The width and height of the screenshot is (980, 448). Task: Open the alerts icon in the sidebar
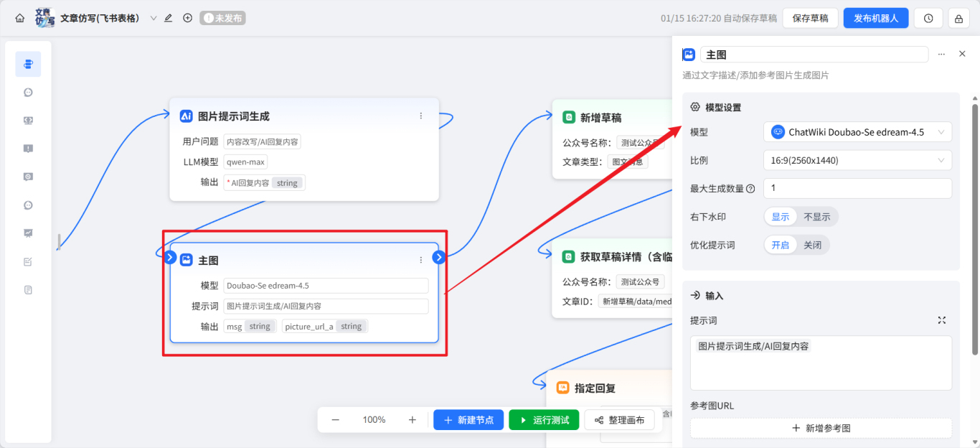point(28,149)
